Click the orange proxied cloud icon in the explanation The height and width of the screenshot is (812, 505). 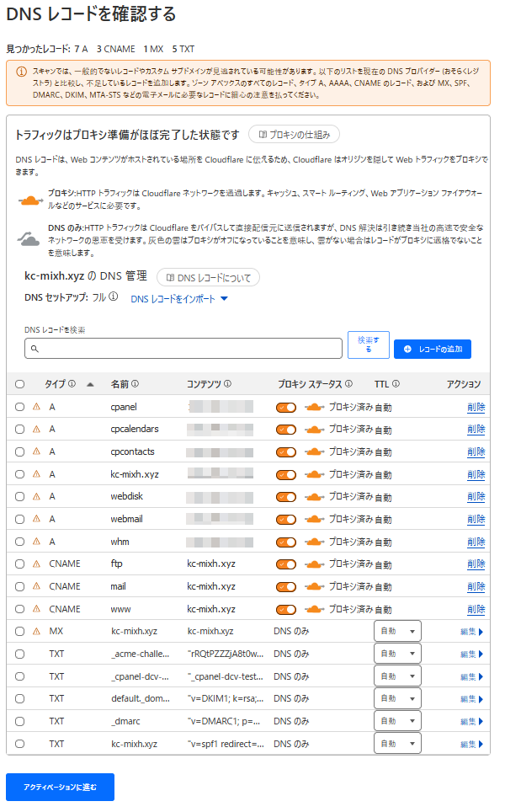point(30,200)
